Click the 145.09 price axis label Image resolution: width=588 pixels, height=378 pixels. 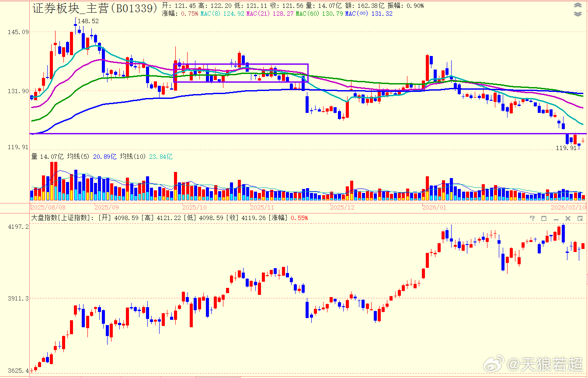pyautogui.click(x=19, y=32)
